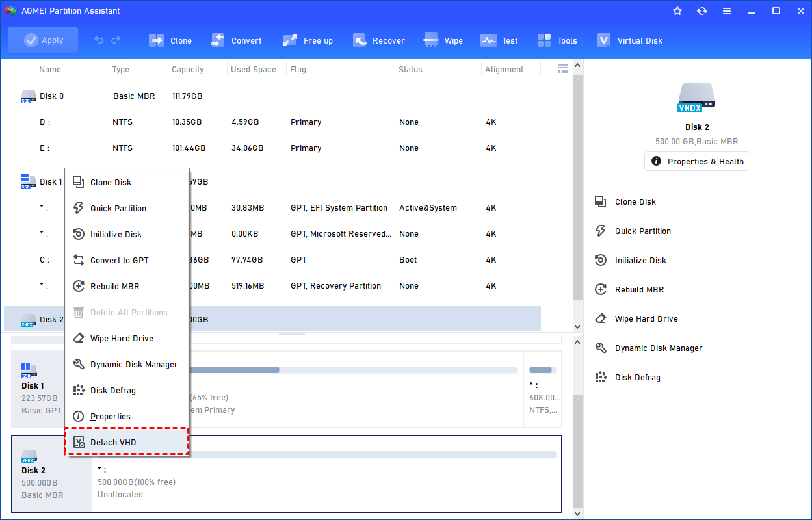This screenshot has width=812, height=520.
Task: Click the Properties & Health button
Action: 697,161
